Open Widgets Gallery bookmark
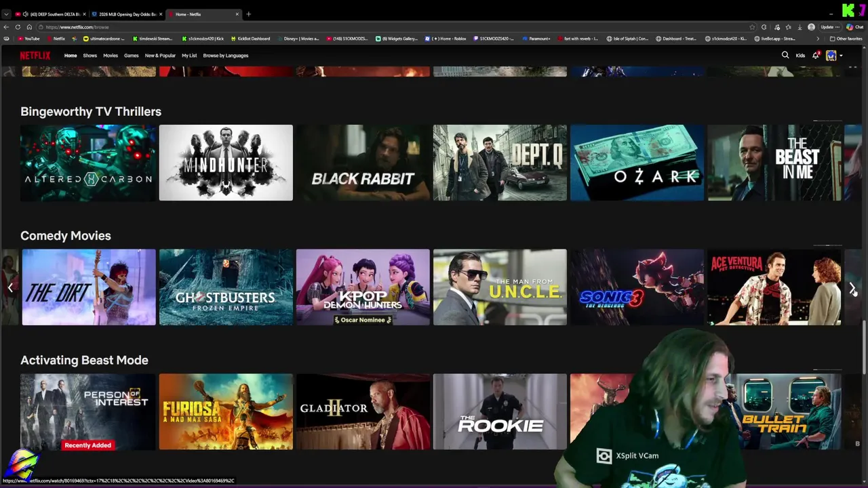The width and height of the screenshot is (868, 488). 397,39
